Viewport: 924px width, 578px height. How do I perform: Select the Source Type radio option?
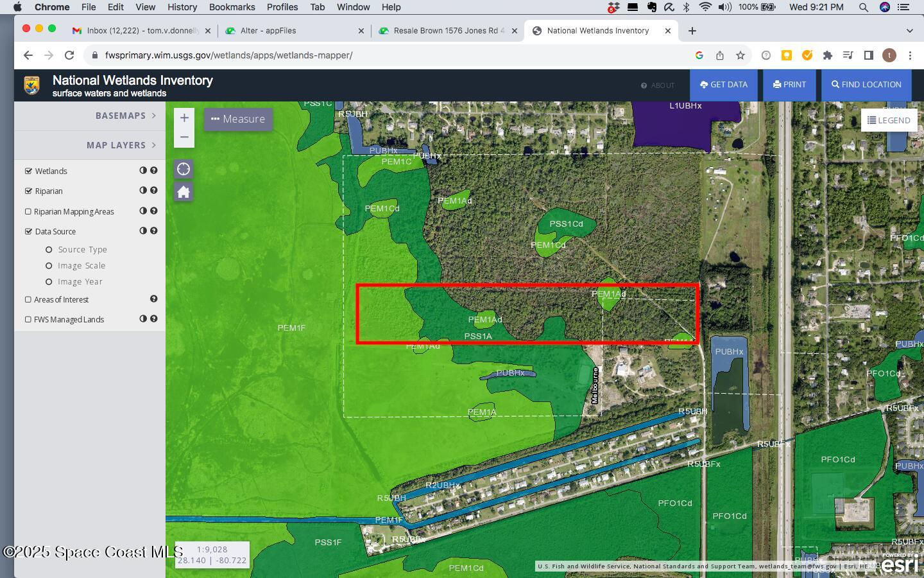[x=49, y=250]
